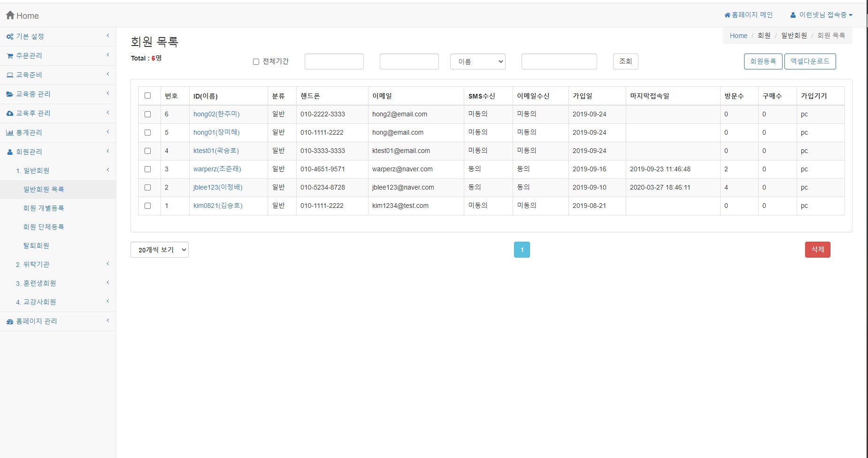Open member link warperz(조준래)
The height and width of the screenshot is (458, 868).
217,169
